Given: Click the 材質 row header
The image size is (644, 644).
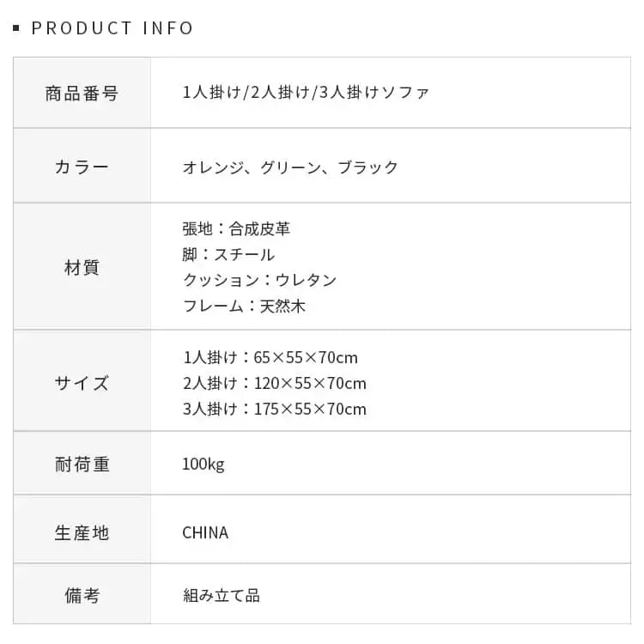Looking at the screenshot, I should coord(82,267).
